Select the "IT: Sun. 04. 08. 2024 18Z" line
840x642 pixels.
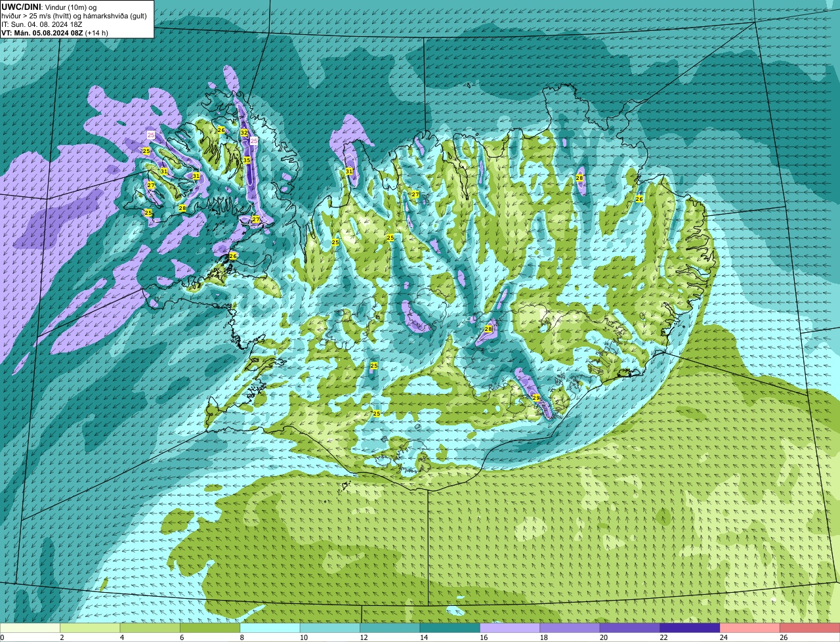click(41, 24)
